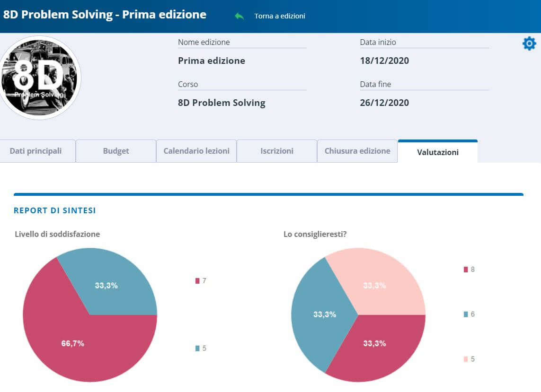The width and height of the screenshot is (541, 392).
Task: Click the green back arrow icon
Action: tap(239, 15)
